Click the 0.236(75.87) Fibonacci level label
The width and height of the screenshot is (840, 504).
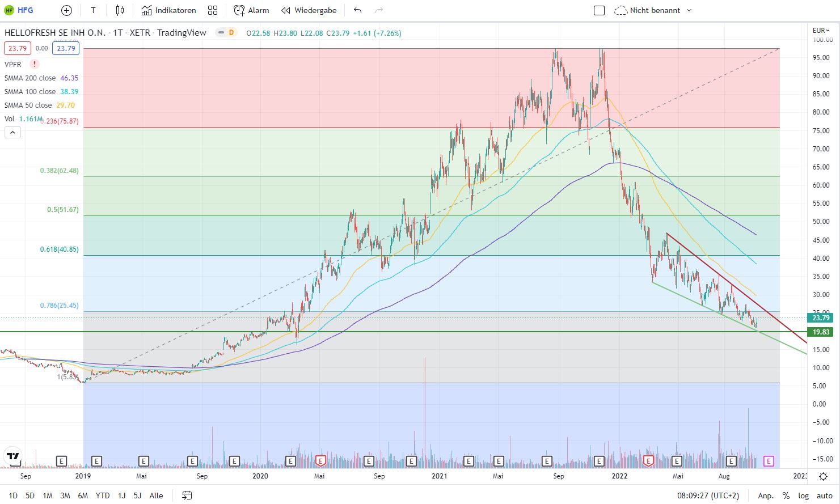pos(60,121)
